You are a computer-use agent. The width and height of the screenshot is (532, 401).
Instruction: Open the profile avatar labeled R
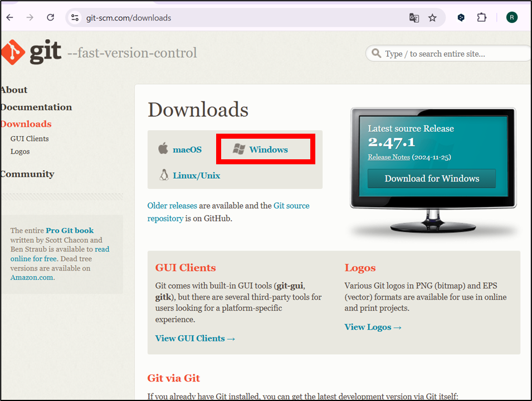click(x=511, y=17)
